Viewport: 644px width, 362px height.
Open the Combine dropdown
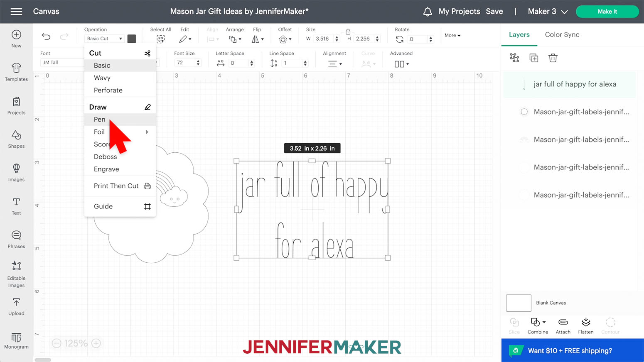click(x=538, y=326)
